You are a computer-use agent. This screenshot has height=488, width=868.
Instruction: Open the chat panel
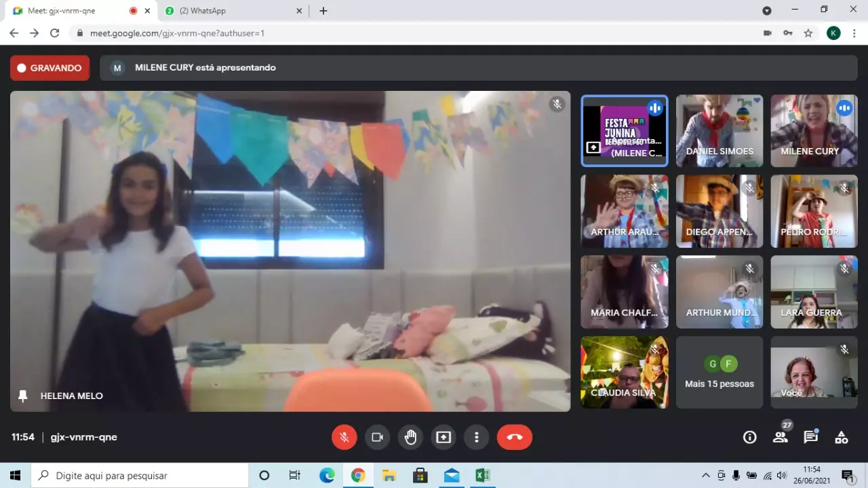coord(810,437)
